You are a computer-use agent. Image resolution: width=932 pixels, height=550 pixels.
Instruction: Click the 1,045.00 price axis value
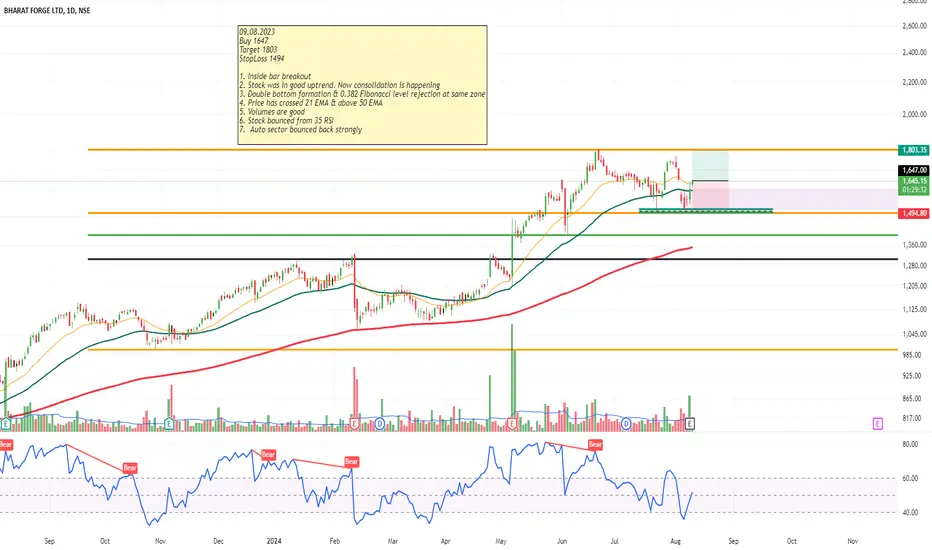click(x=915, y=334)
